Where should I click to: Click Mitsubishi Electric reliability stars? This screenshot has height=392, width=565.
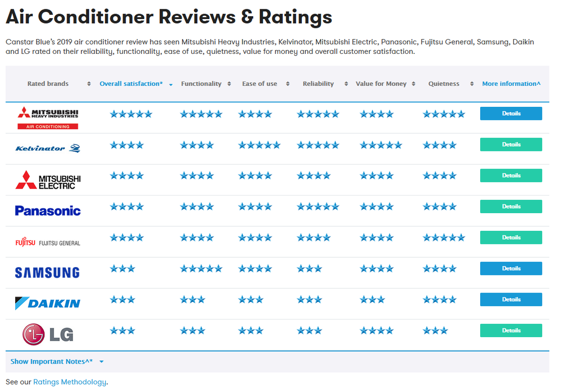point(314,175)
